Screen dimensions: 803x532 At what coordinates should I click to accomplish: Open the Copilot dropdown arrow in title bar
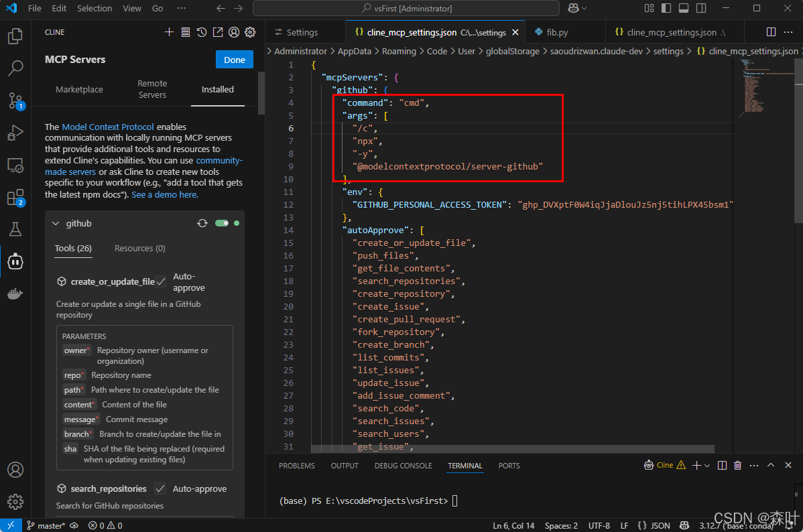click(584, 8)
